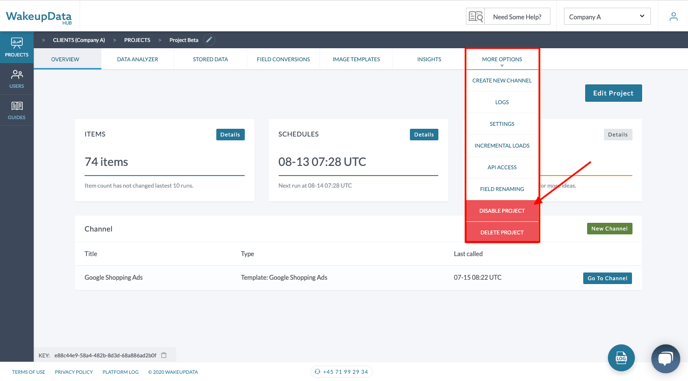Click Disable Project in the menu
Screen dimensions: 688x381
pyautogui.click(x=502, y=211)
